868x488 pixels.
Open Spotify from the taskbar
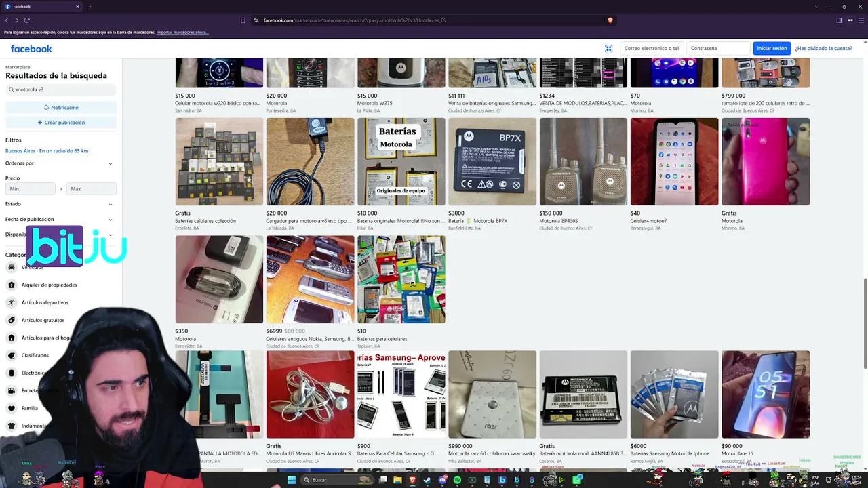457,480
